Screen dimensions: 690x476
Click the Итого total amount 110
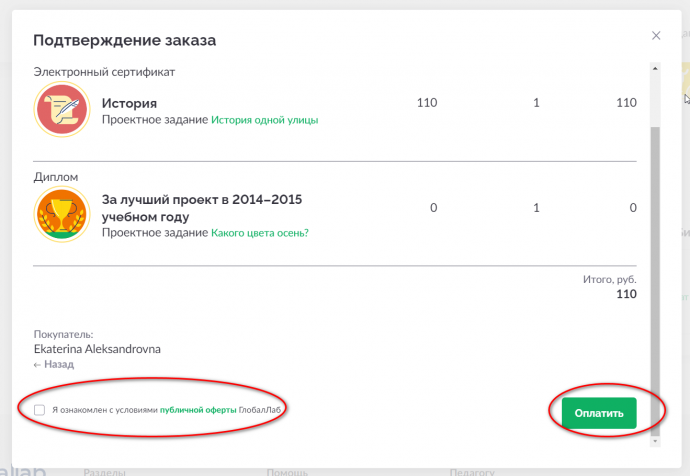click(x=626, y=294)
